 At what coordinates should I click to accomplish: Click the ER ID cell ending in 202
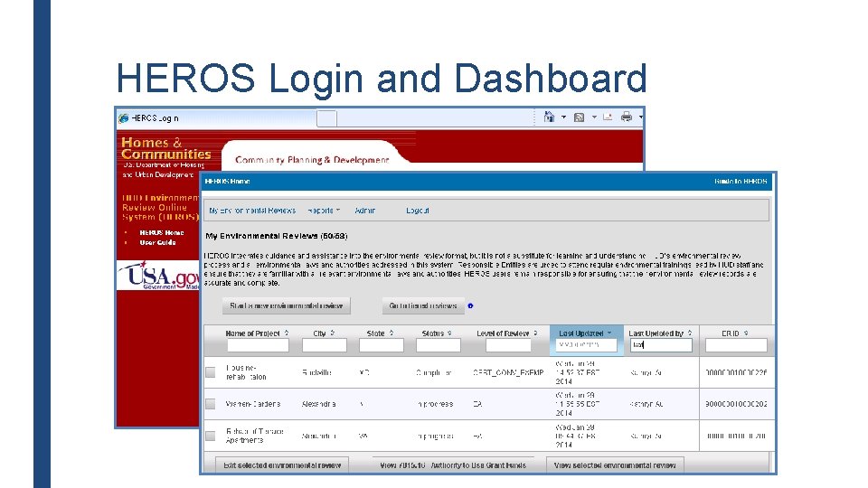tap(736, 404)
